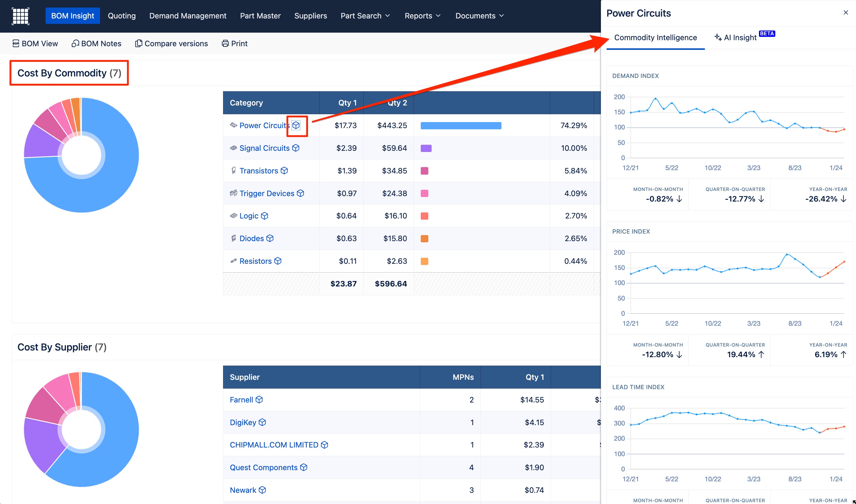This screenshot has height=504, width=856.
Task: Click the blue Power Circuits percentage bar
Action: pos(461,126)
